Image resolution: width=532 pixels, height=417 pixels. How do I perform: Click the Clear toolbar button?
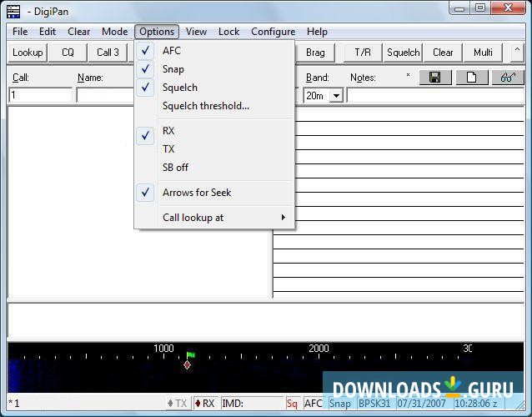point(443,53)
